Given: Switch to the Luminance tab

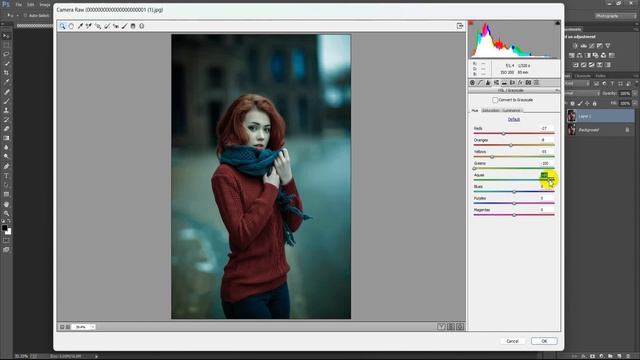Looking at the screenshot, I should point(511,111).
